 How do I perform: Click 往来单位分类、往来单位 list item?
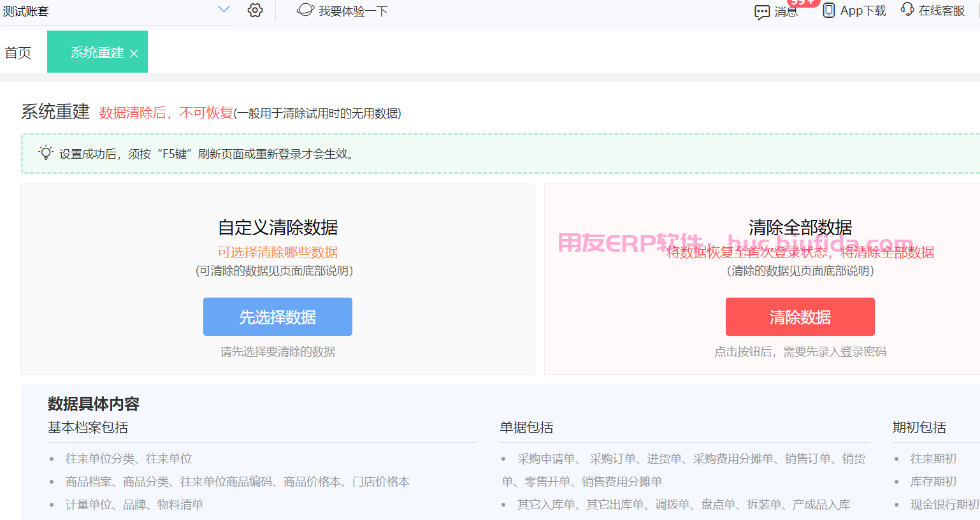click(x=129, y=459)
